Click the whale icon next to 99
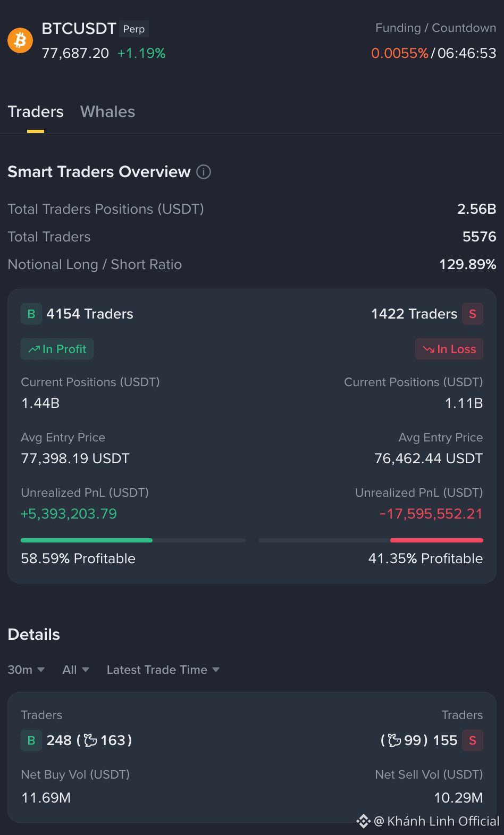Screen dimensions: 504x835 (x=394, y=740)
